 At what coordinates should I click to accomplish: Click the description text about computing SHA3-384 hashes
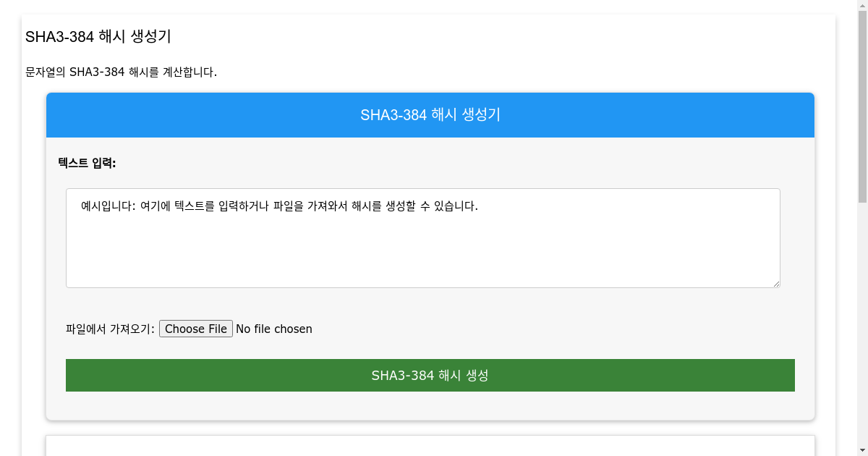pos(121,72)
